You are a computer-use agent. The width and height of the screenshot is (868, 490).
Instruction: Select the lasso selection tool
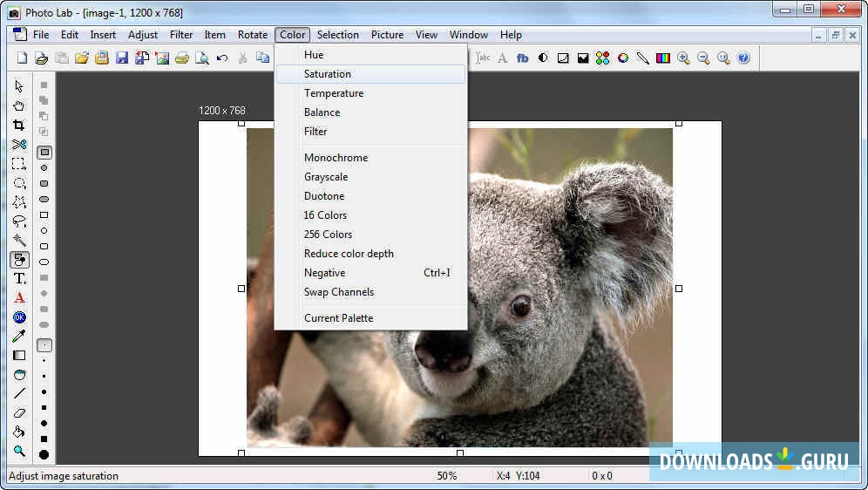click(19, 221)
